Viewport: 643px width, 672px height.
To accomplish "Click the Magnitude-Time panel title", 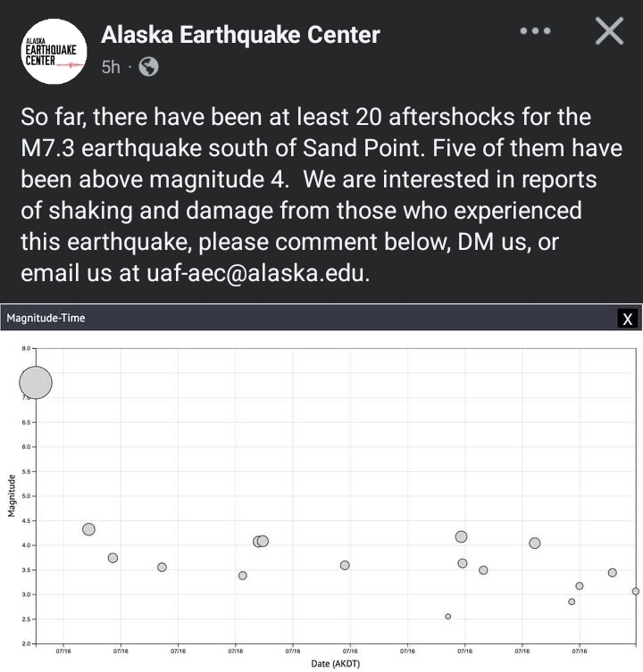I will coord(46,318).
